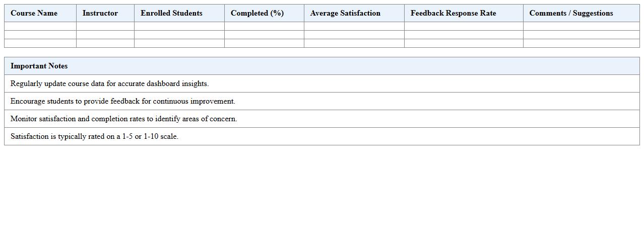Screen dimensions: 644x252
Task: Click first empty cell under Course Name
Action: point(40,26)
